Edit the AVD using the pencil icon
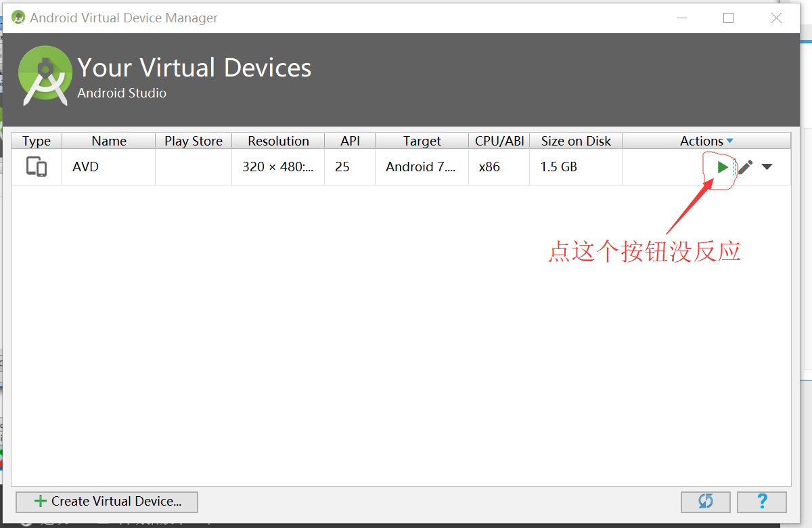 pyautogui.click(x=745, y=167)
